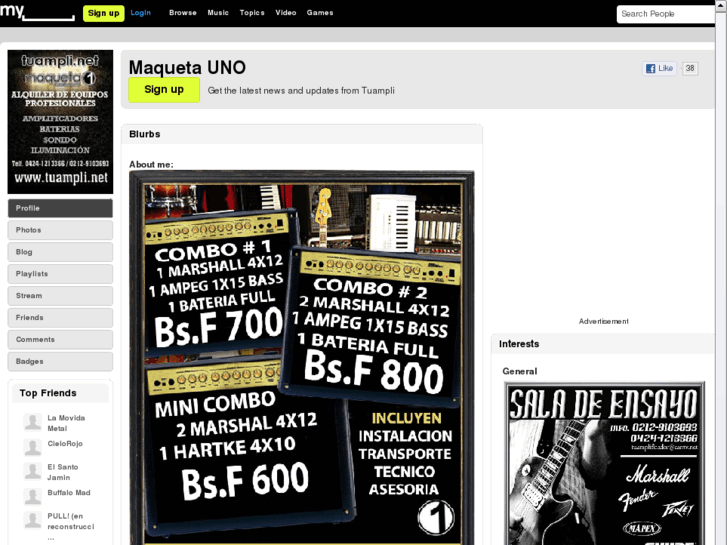Click El Santo Jamin friend name
This screenshot has height=545, width=727.
tap(63, 472)
